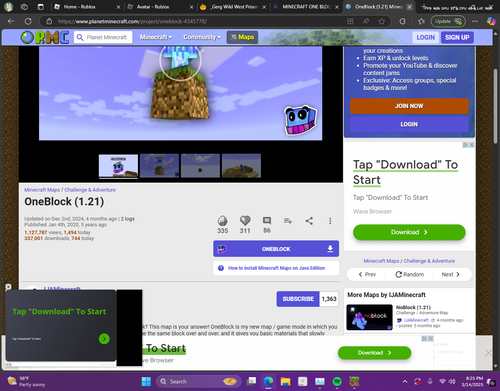Open NoBlock (1.21) map link
This screenshot has height=391, width=500.
[413, 307]
